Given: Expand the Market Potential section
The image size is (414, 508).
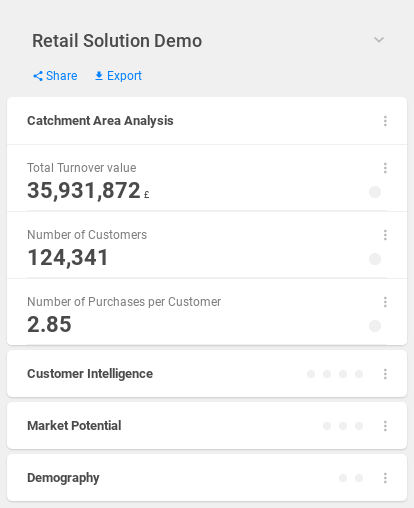Looking at the screenshot, I should tap(207, 426).
